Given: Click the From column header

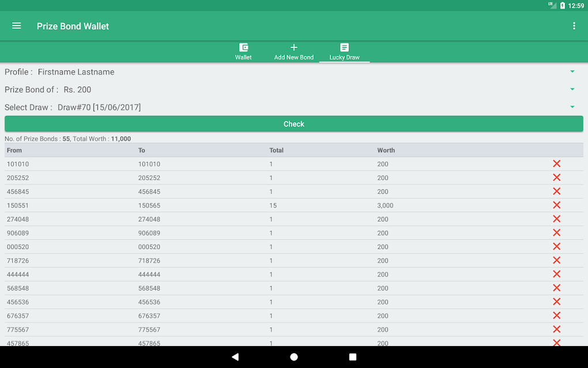Looking at the screenshot, I should [x=14, y=150].
